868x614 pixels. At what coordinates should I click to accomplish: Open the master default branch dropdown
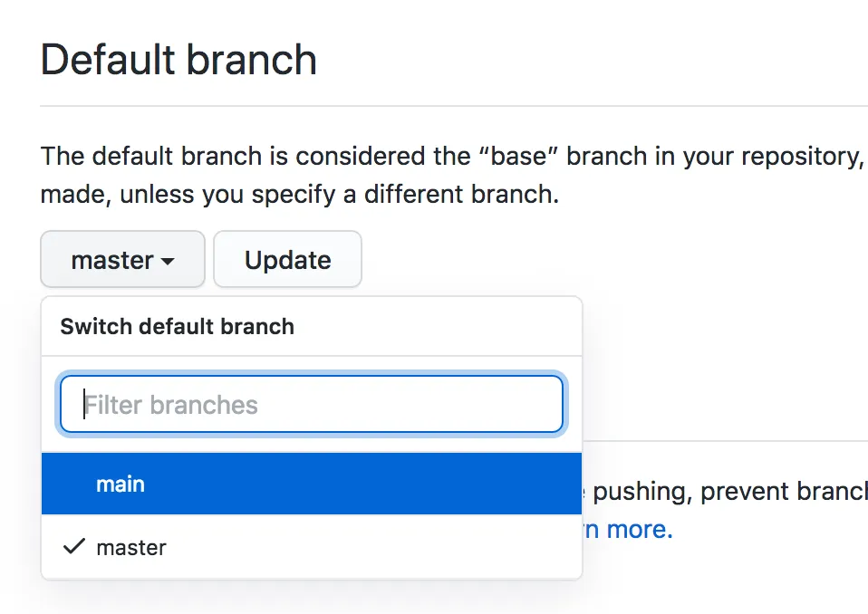click(122, 260)
